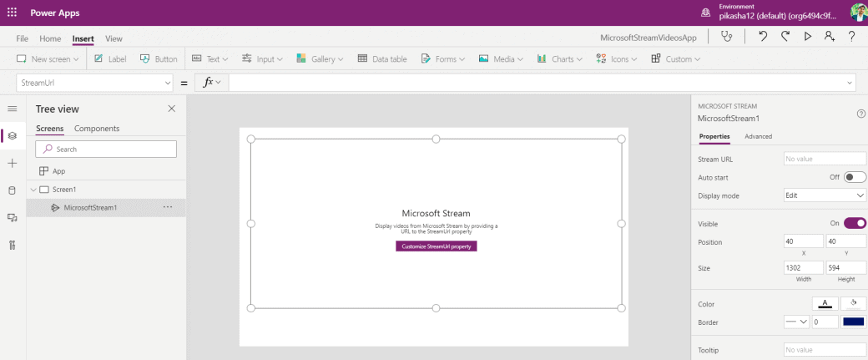Click Customize StreamUrl property button
The width and height of the screenshot is (868, 360).
[437, 246]
